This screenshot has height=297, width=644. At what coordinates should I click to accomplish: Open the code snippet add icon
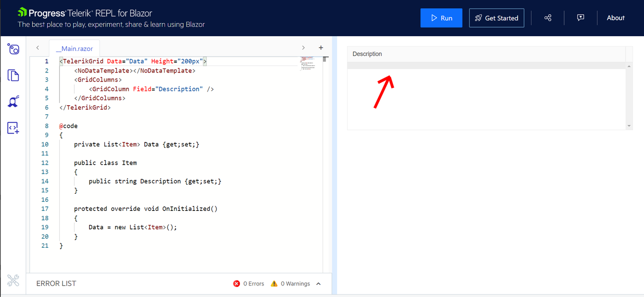point(14,128)
